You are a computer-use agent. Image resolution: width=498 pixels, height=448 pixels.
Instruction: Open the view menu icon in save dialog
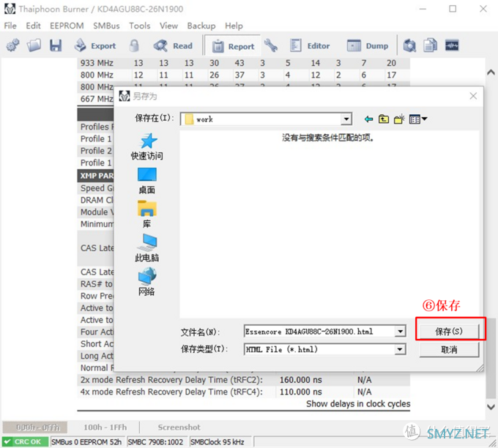click(x=418, y=119)
